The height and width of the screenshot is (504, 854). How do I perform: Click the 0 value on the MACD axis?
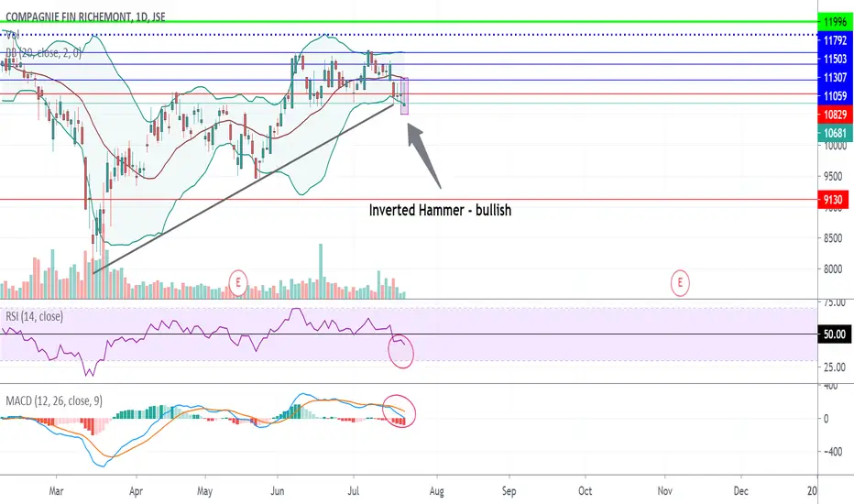coord(827,419)
